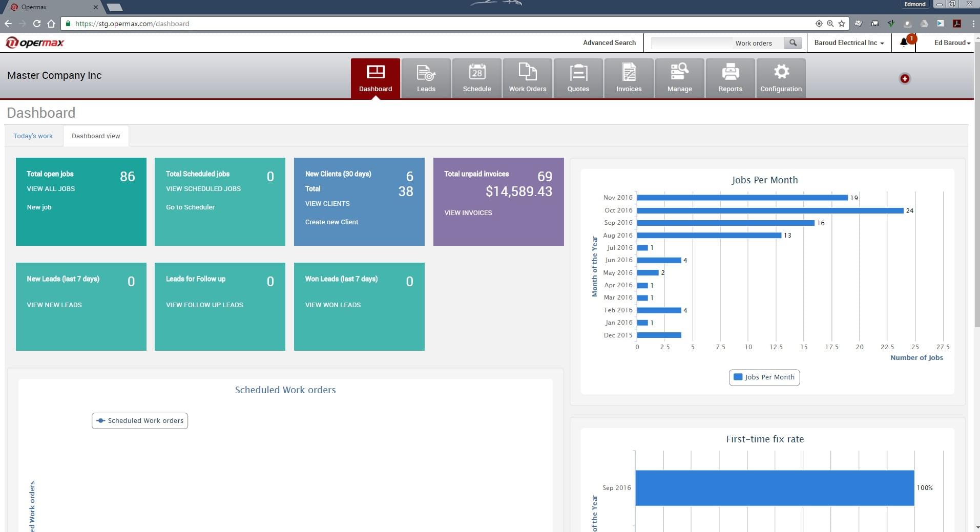Viewport: 980px width, 532px height.
Task: Click the browser back arrow
Action: coord(8,24)
